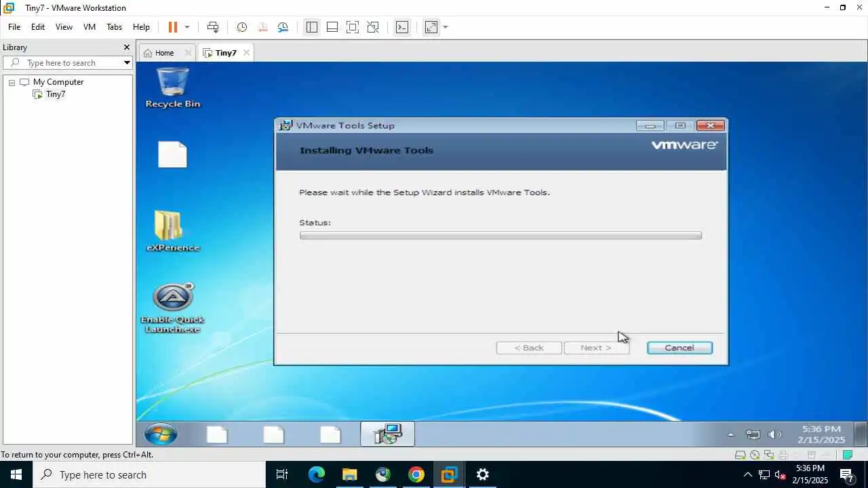
Task: Select Enable Quick Launch.exe icon
Action: pos(172,308)
